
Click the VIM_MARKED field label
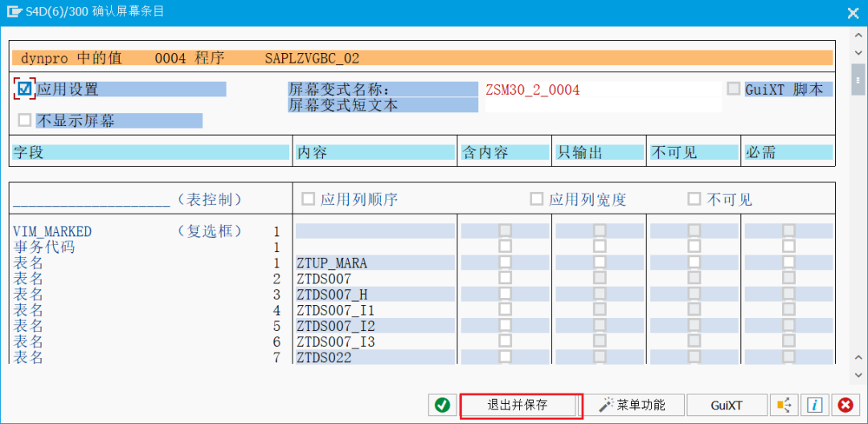point(52,231)
